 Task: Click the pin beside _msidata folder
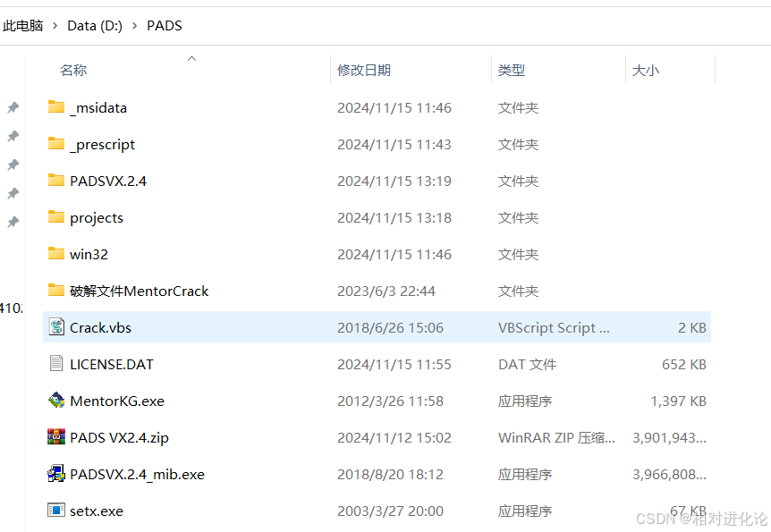point(13,108)
